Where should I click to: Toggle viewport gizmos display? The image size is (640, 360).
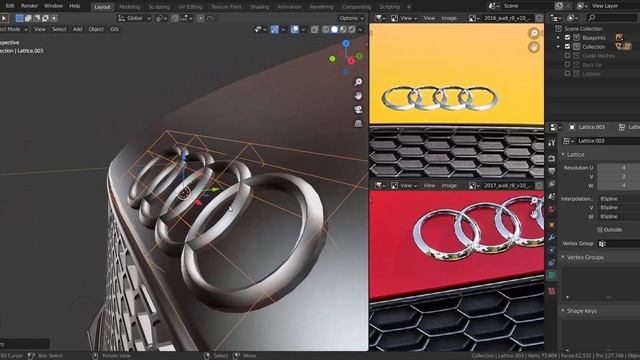275,29
